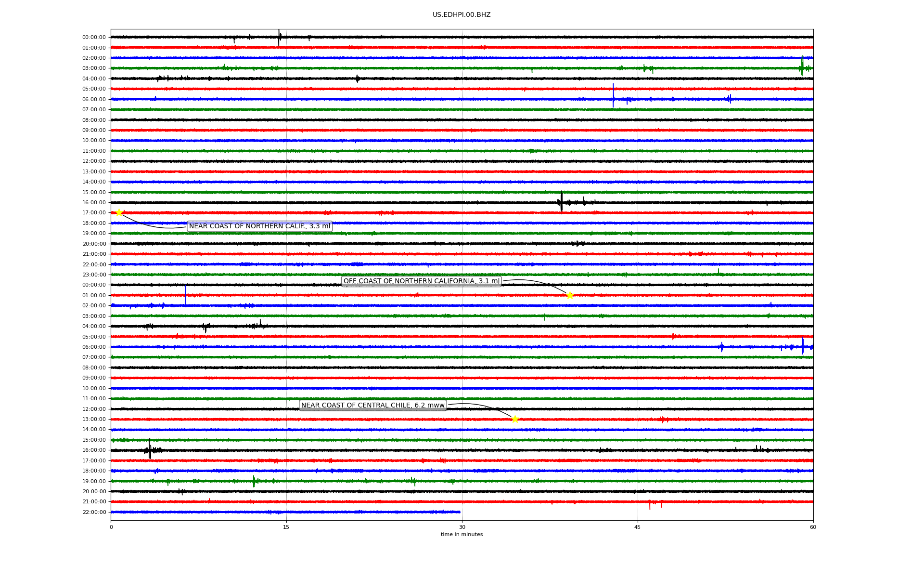Click the US.EDHPI.00.BHZ plot title
This screenshot has height=578, width=924.
[461, 15]
